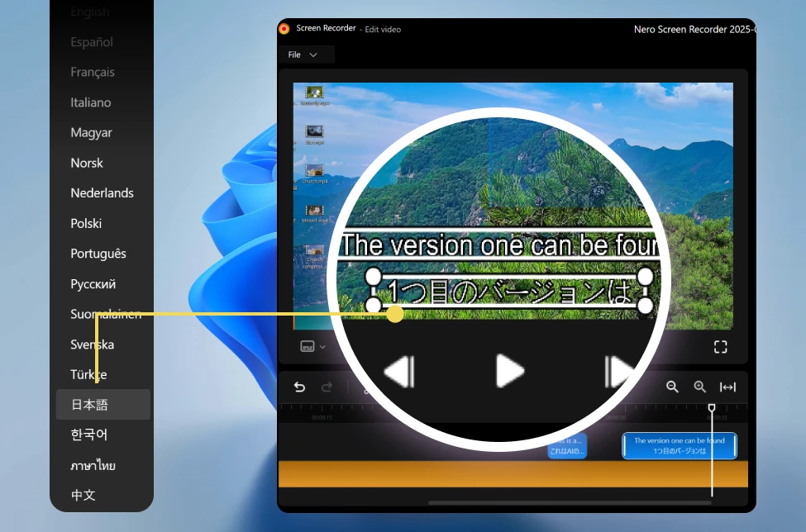The height and width of the screenshot is (532, 806).
Task: Click the Meow1.mp4 desktop thumbnail in preview
Action: [x=314, y=214]
